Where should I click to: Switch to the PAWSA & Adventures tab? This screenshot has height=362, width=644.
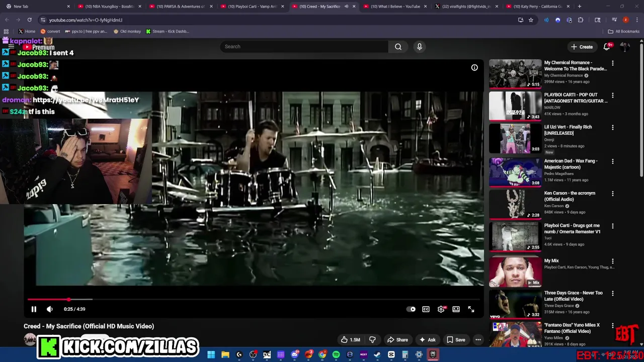point(181,7)
